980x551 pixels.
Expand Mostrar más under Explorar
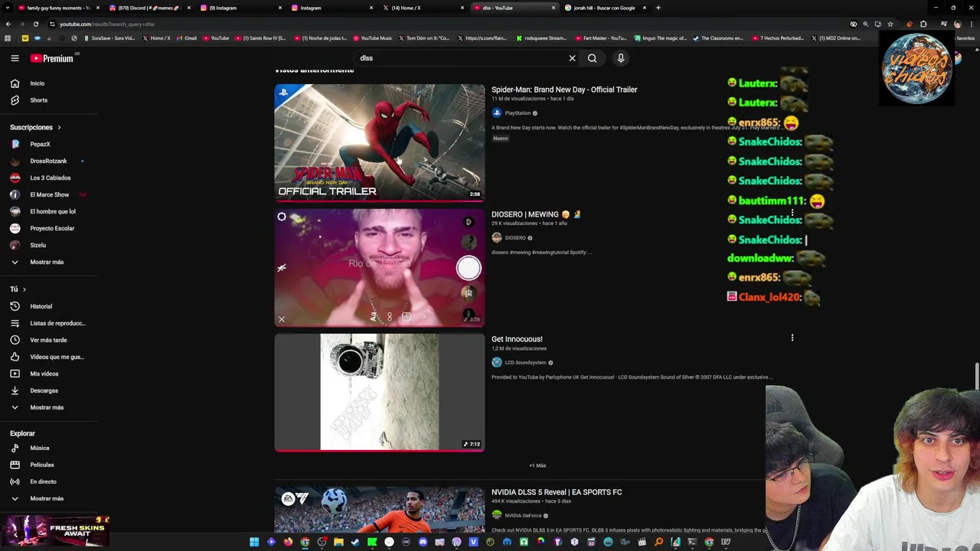[48, 498]
